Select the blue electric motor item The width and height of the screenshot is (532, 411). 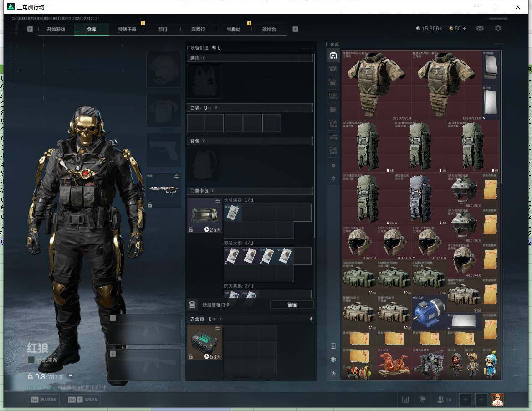429,312
